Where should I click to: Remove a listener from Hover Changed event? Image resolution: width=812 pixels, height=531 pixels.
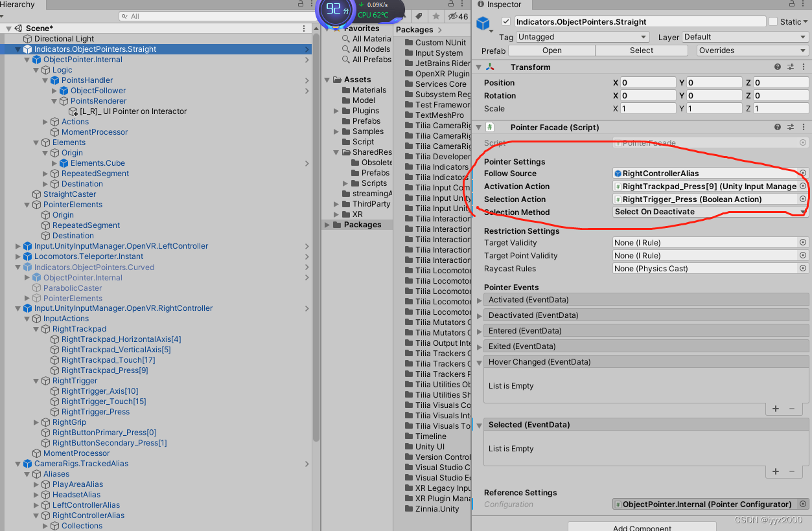click(791, 409)
